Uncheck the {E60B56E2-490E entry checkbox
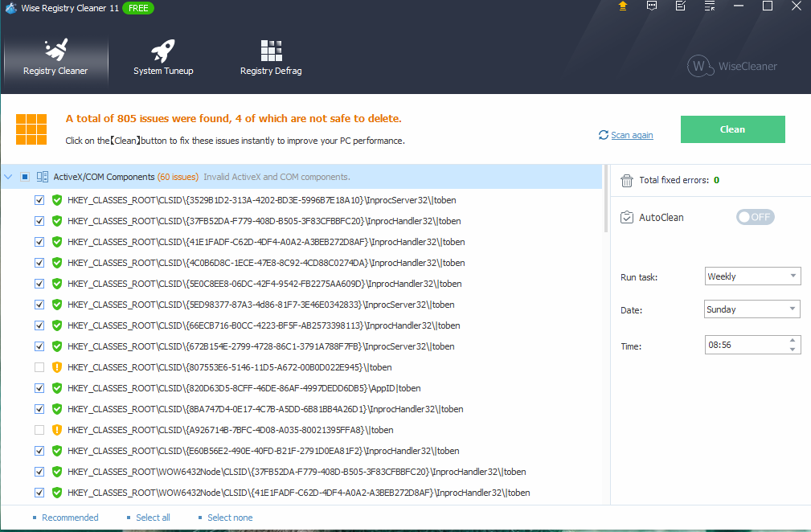This screenshot has width=811, height=532. [x=39, y=451]
